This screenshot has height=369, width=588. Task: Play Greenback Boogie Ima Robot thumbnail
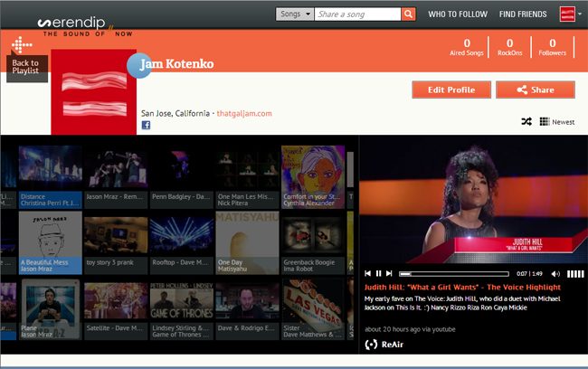pyautogui.click(x=313, y=242)
